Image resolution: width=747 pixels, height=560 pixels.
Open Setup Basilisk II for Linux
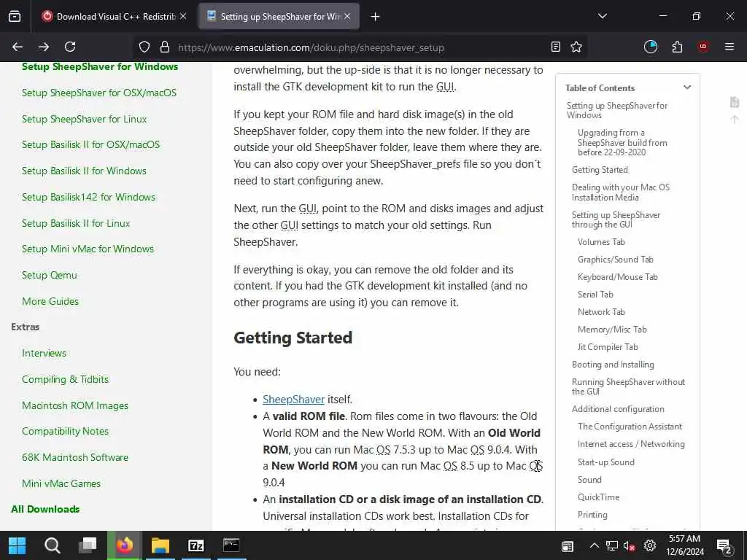(76, 223)
